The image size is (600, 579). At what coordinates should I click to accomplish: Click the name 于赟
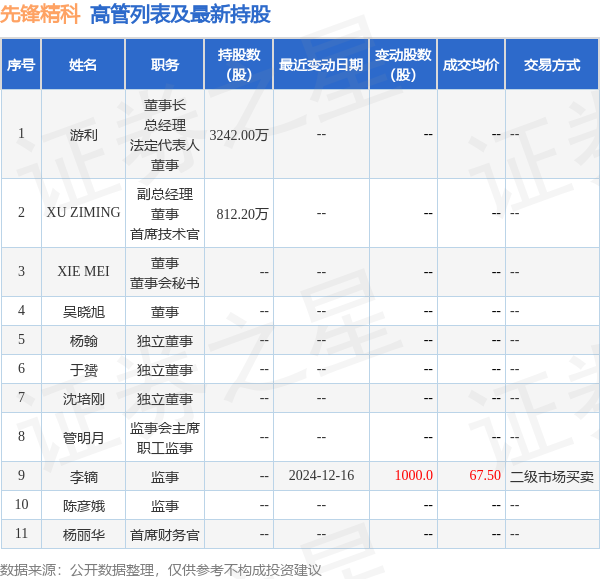83,370
